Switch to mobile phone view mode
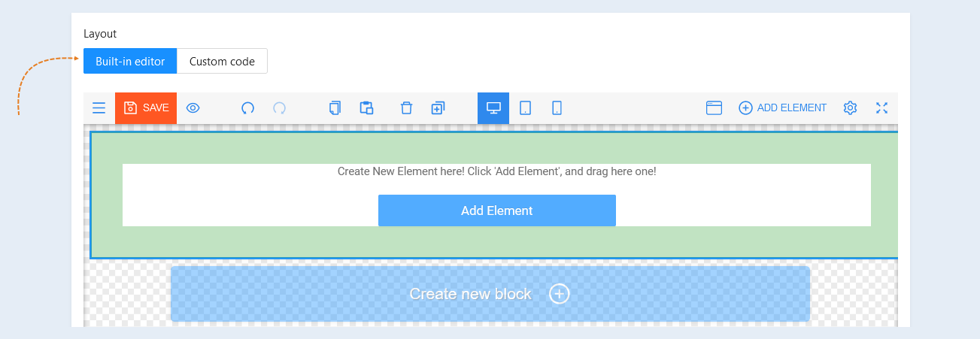This screenshot has height=339, width=980. (x=557, y=108)
